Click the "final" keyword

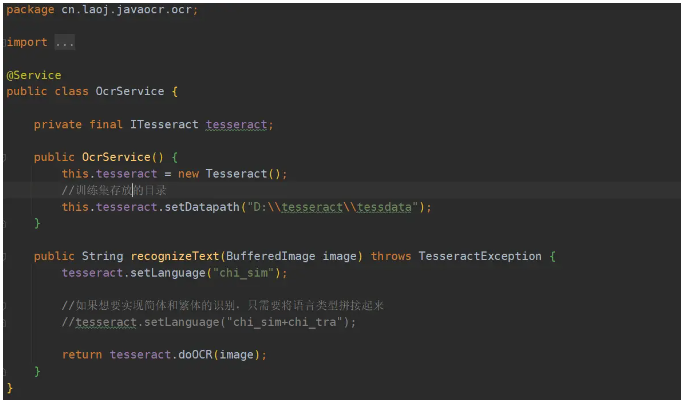tap(106, 125)
